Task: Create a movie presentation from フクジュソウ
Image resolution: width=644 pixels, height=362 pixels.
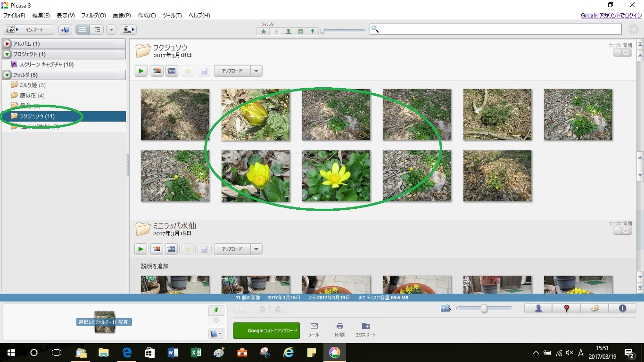Action: (172, 71)
